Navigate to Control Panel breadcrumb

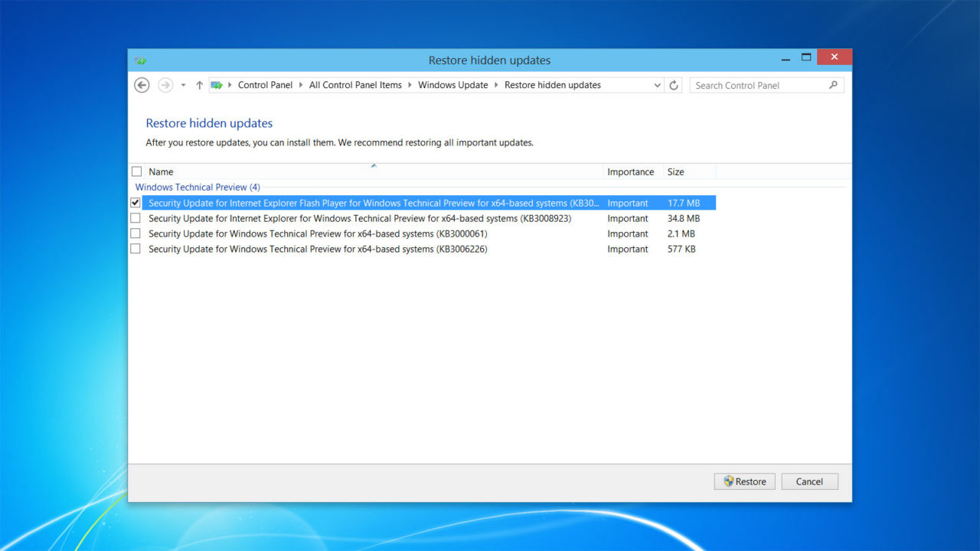click(265, 85)
